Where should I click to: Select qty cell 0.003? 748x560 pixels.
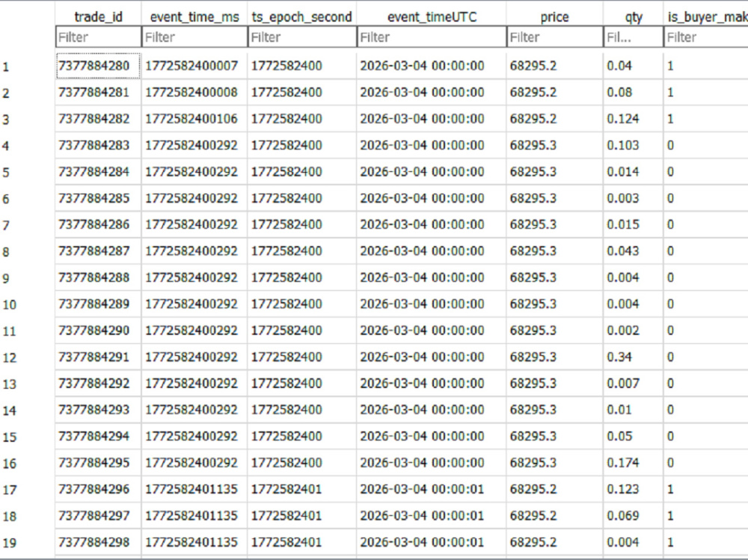point(634,198)
